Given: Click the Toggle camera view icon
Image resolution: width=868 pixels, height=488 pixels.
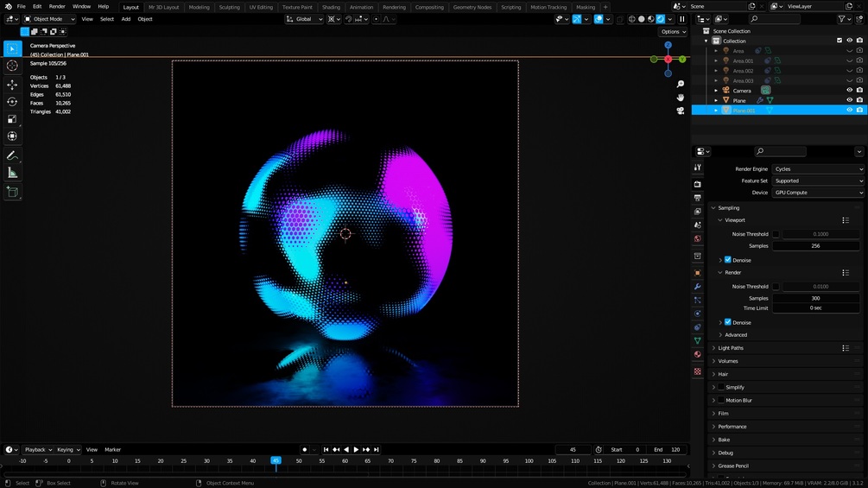Looking at the screenshot, I should [681, 111].
